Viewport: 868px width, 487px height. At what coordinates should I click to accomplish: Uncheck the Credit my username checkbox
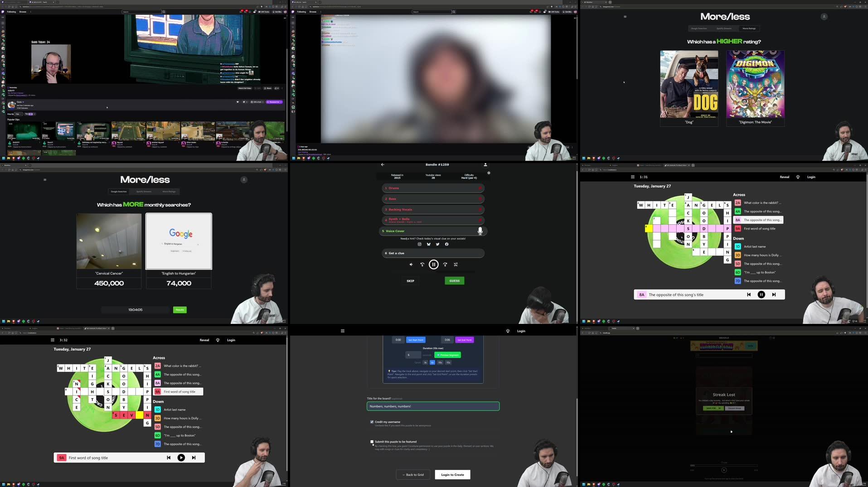click(x=372, y=422)
